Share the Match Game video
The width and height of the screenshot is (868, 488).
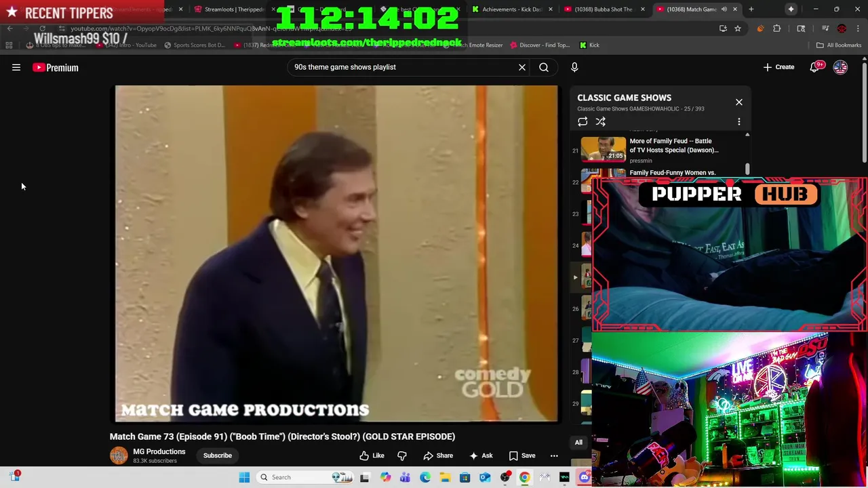pyautogui.click(x=438, y=455)
